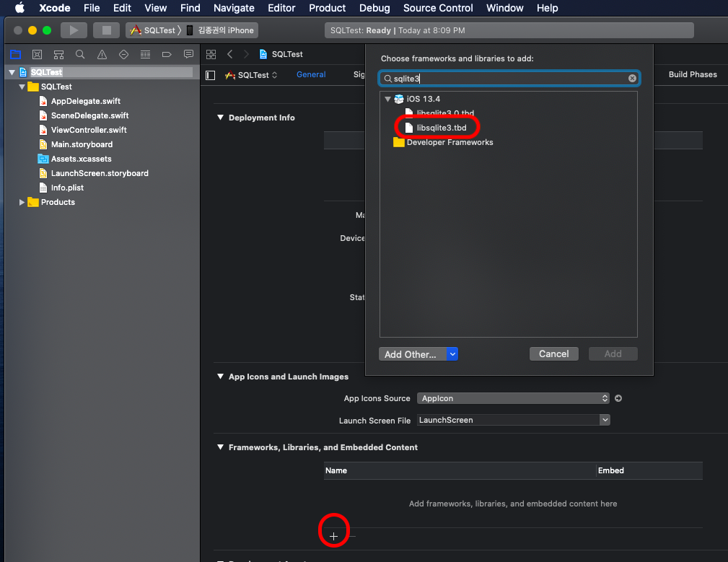The width and height of the screenshot is (728, 562).
Task: Open the Navigate menu
Action: click(x=234, y=8)
